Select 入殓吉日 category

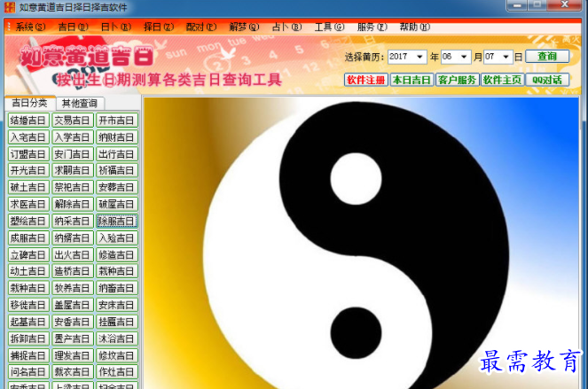117,238
